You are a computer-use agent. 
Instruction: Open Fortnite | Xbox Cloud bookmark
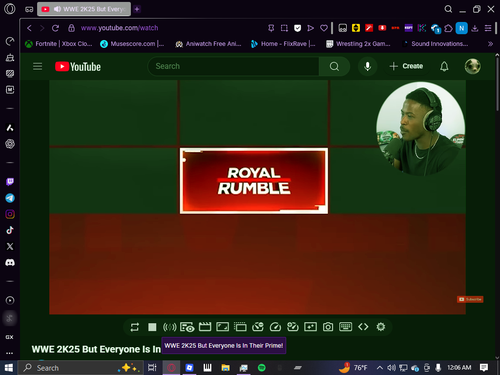pos(59,44)
